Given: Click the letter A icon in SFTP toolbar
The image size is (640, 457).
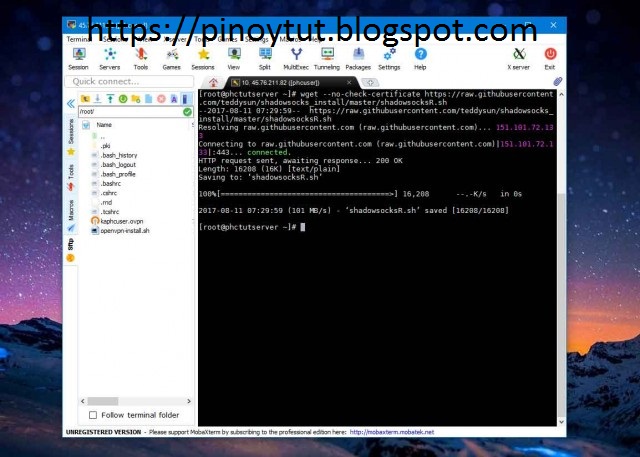Looking at the screenshot, I should (174, 99).
